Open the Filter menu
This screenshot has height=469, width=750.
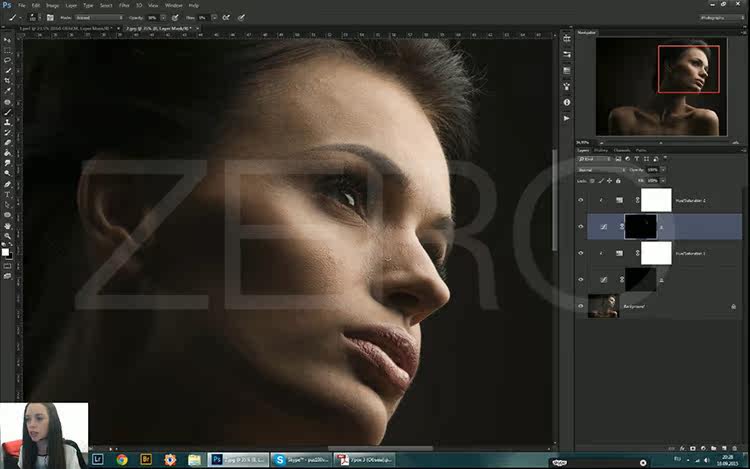pos(124,5)
